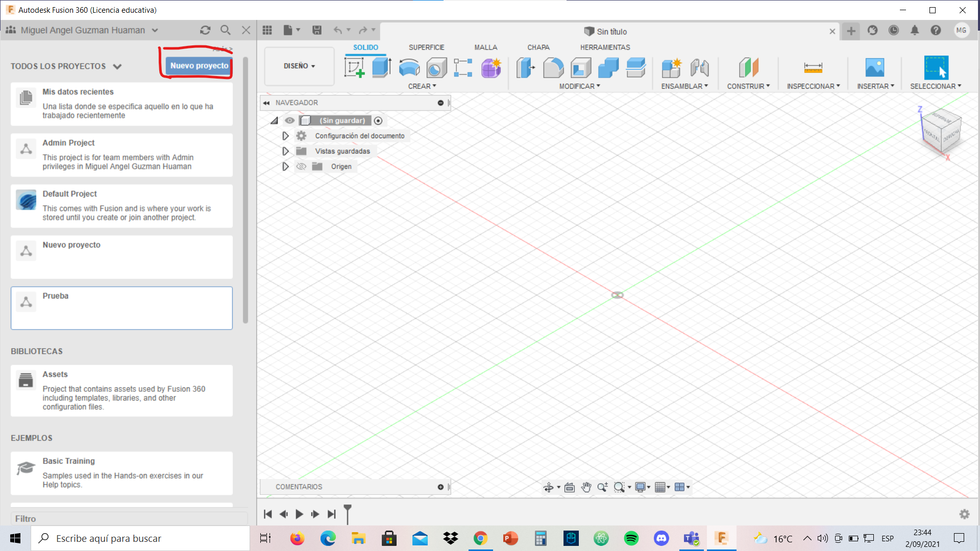The width and height of the screenshot is (980, 551).
Task: Select the Shell tool
Action: (x=581, y=67)
